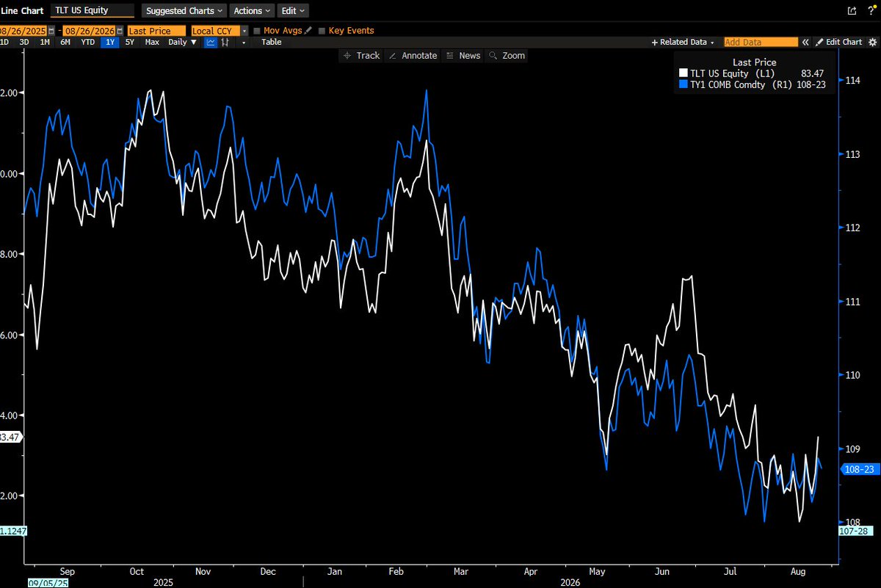Image resolution: width=881 pixels, height=588 pixels.
Task: Activate the Annotate tool
Action: tap(413, 56)
